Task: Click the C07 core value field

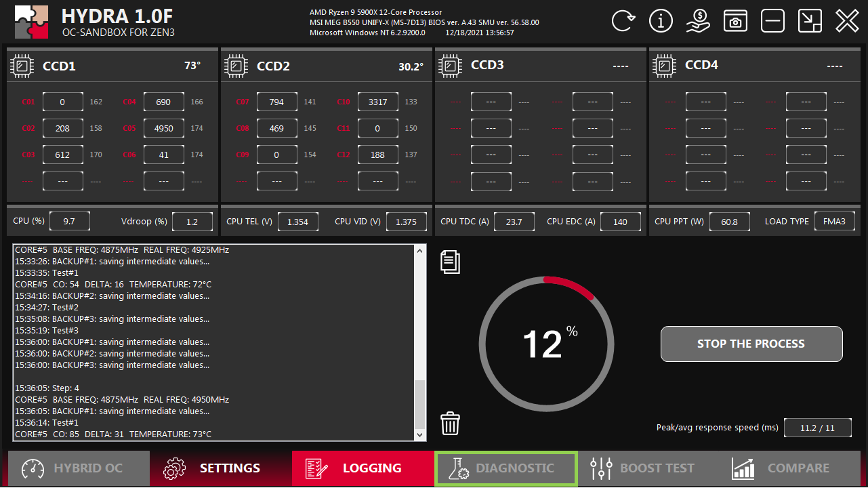Action: pyautogui.click(x=276, y=102)
